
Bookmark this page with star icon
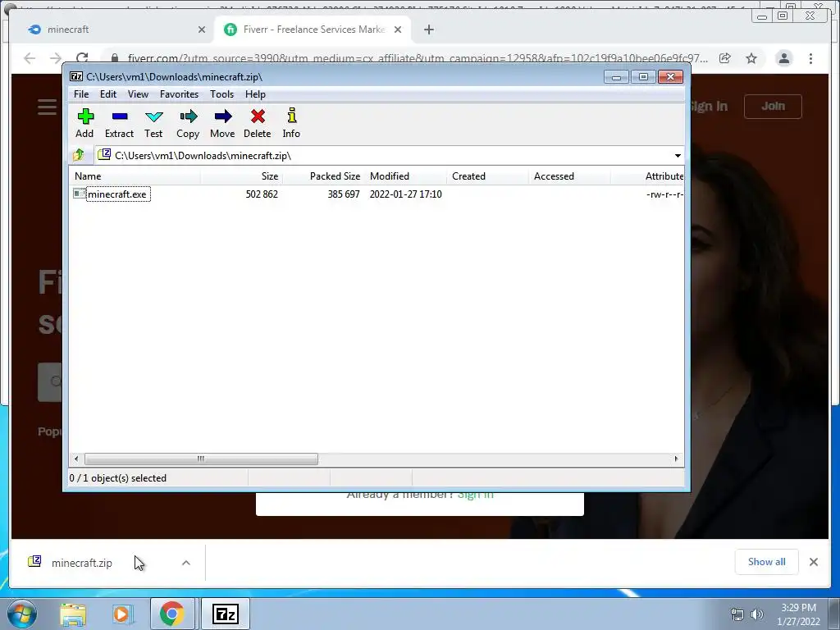(x=751, y=58)
